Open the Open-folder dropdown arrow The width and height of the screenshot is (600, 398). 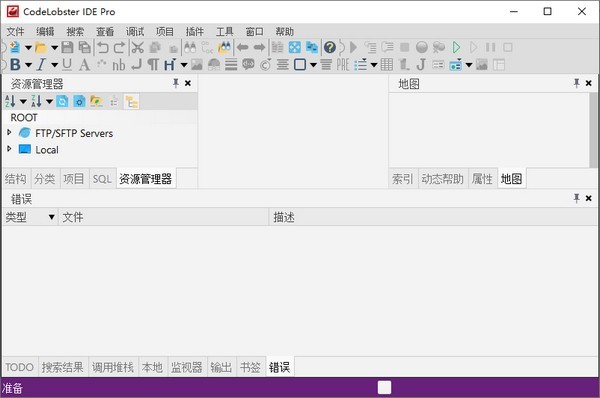54,48
